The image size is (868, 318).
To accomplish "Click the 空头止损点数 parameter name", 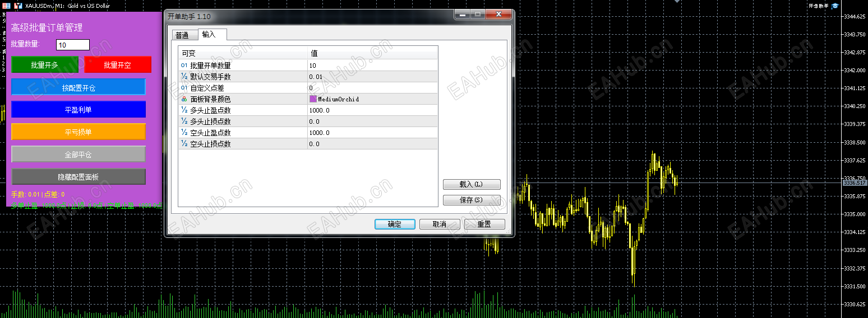I will click(x=211, y=144).
